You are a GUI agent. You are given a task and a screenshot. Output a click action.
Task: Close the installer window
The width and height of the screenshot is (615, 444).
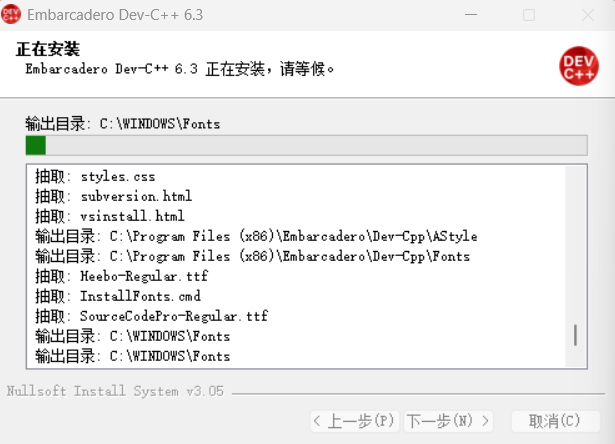588,15
